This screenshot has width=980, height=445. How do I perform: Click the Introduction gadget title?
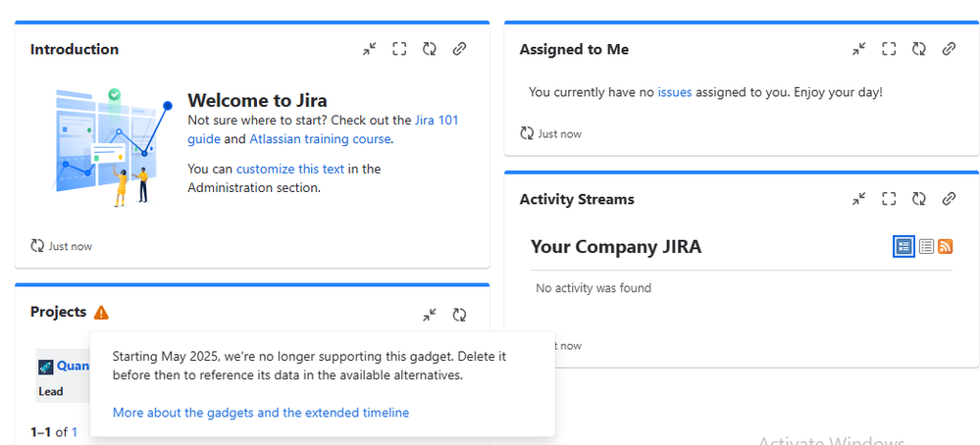75,49
